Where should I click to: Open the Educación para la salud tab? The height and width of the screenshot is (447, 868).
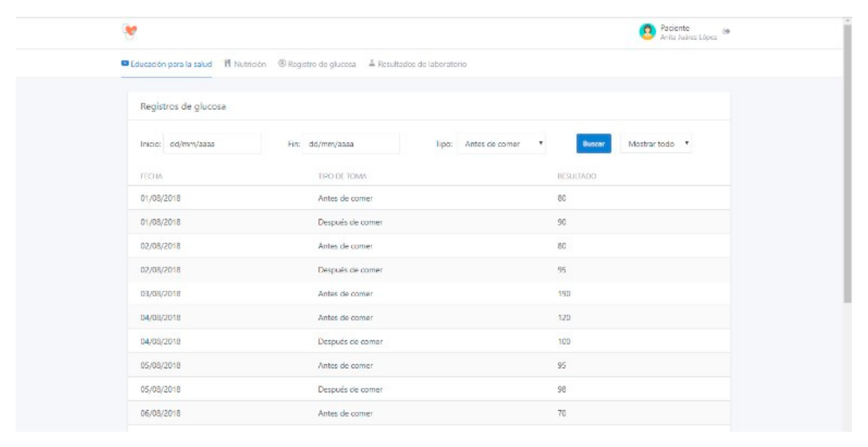click(x=171, y=64)
